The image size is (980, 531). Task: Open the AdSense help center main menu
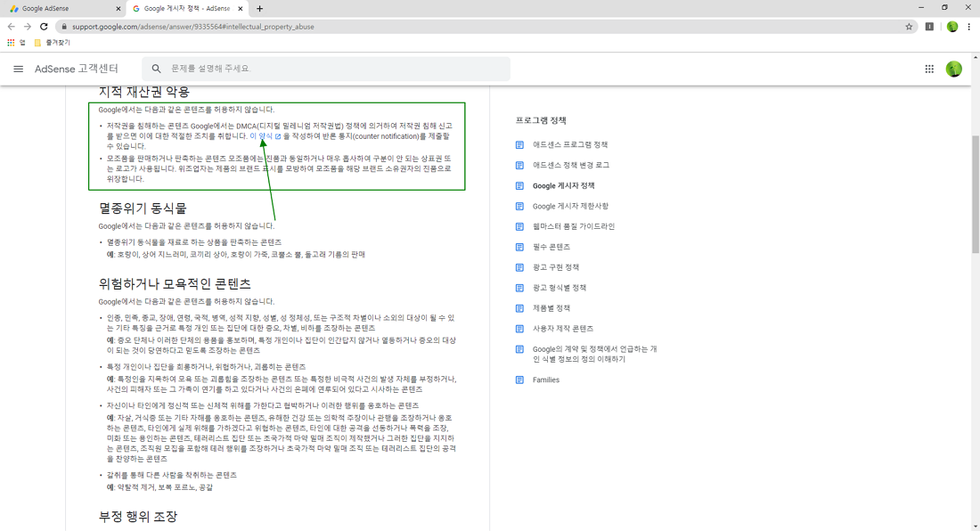click(18, 69)
